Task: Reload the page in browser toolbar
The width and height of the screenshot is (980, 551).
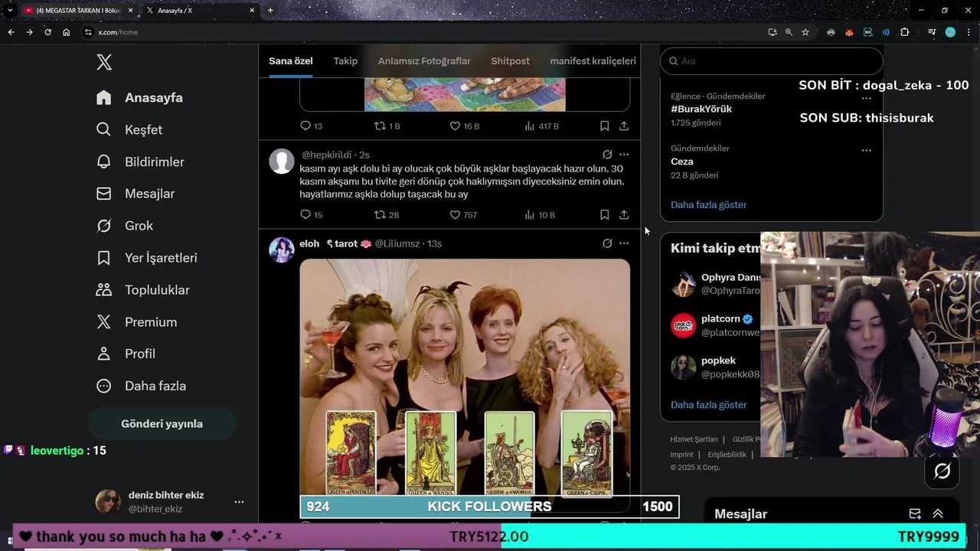Action: pyautogui.click(x=47, y=32)
